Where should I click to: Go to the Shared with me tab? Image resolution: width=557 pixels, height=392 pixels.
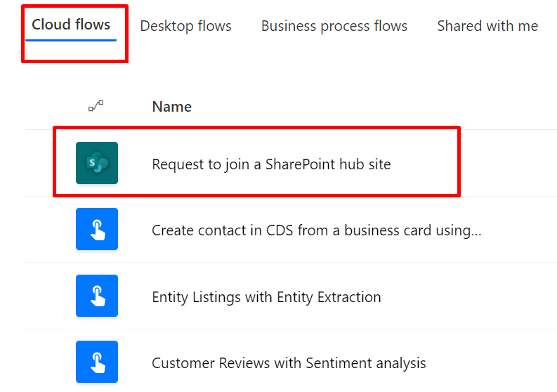point(487,27)
